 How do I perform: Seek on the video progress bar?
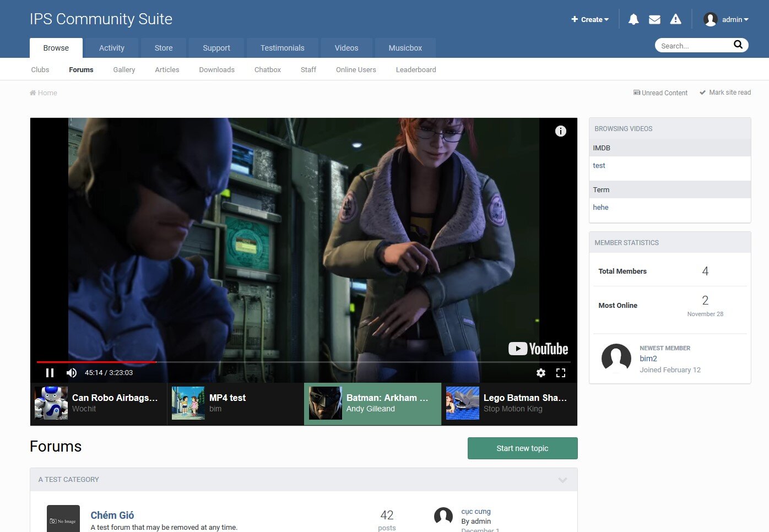303,362
